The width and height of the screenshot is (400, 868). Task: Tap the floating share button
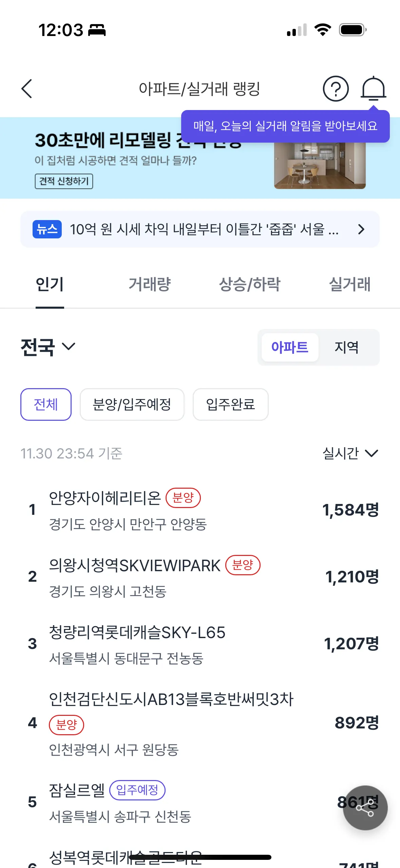pos(365,808)
